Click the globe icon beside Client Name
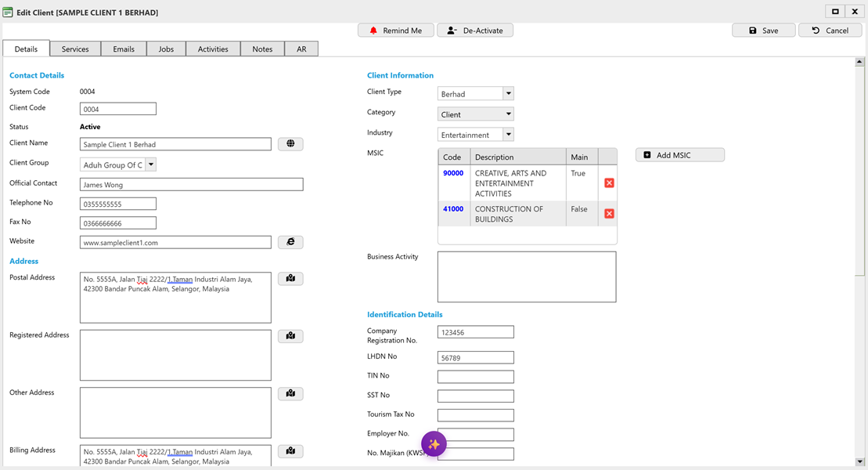The height and width of the screenshot is (470, 868). [290, 143]
